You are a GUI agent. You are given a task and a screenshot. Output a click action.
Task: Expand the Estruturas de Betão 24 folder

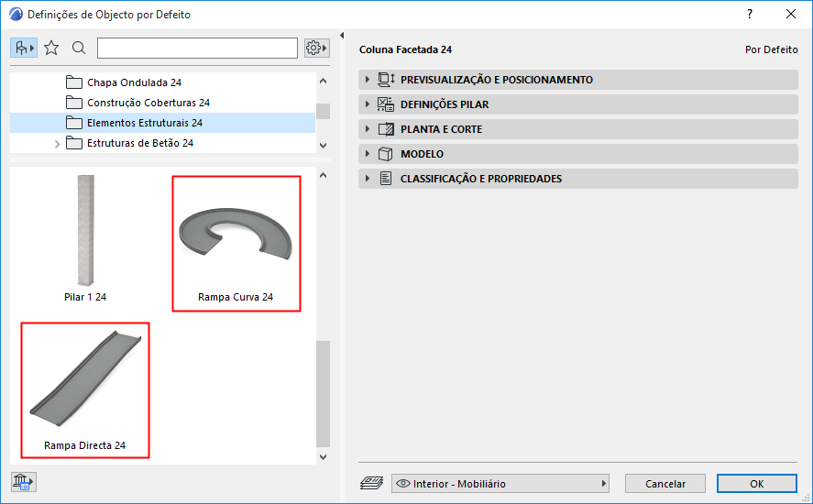(57, 143)
